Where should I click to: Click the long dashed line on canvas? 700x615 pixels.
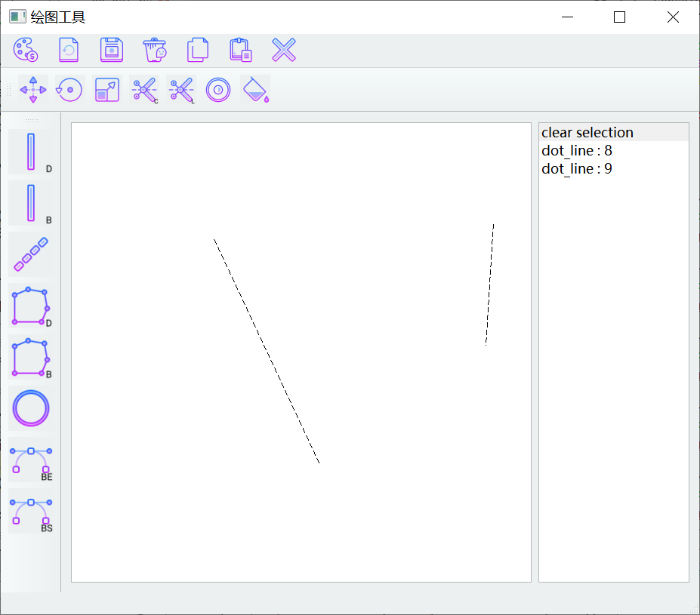[x=267, y=351]
